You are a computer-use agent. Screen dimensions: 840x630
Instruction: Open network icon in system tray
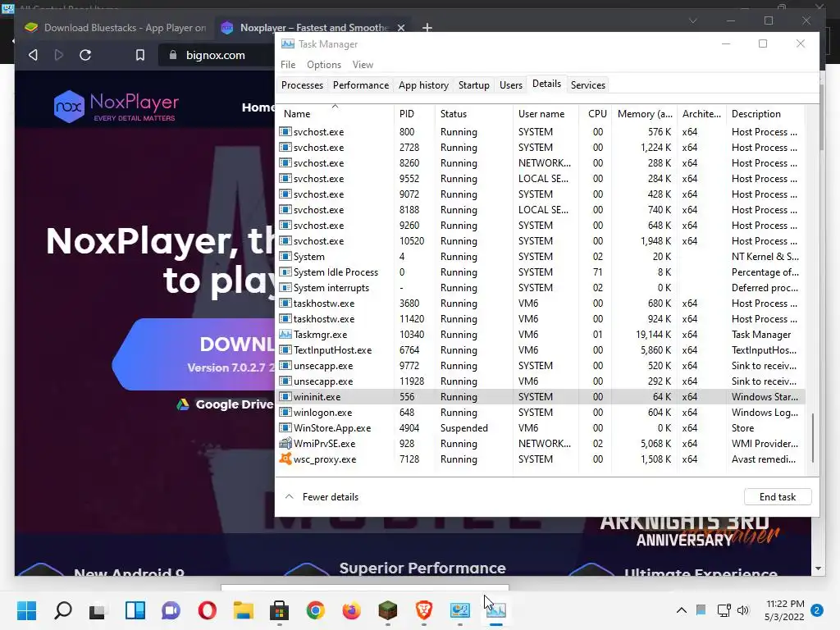coord(724,610)
